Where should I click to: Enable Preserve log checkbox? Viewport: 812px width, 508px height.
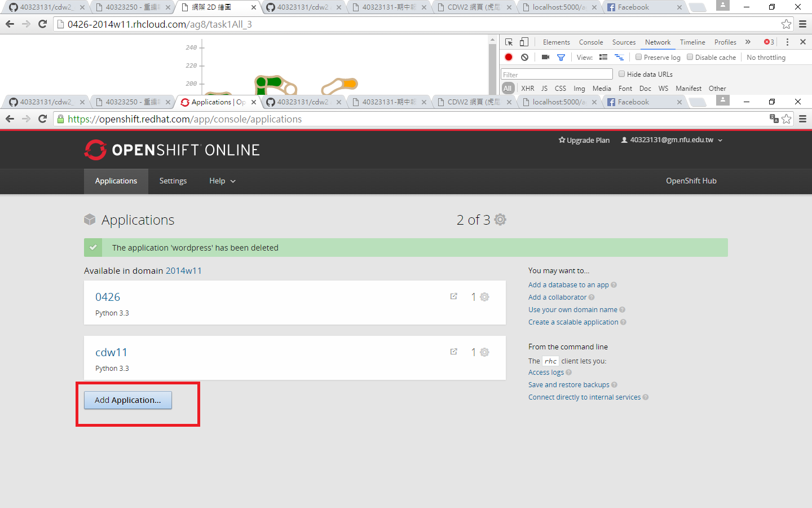pyautogui.click(x=638, y=57)
